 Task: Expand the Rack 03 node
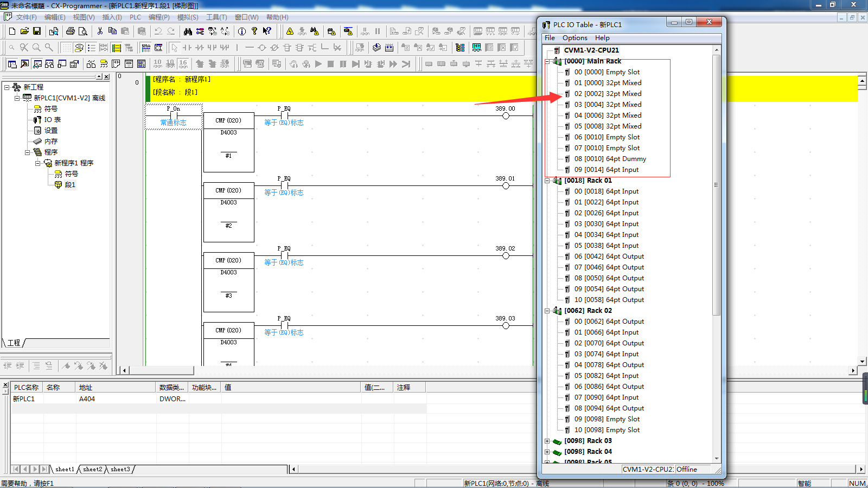[547, 441]
